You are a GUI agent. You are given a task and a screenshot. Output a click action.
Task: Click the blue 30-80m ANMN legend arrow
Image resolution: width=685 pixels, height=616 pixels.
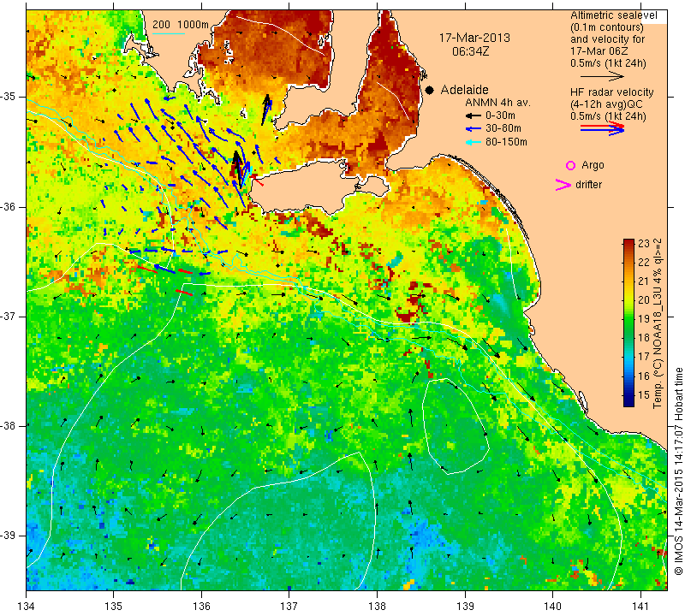click(x=473, y=129)
